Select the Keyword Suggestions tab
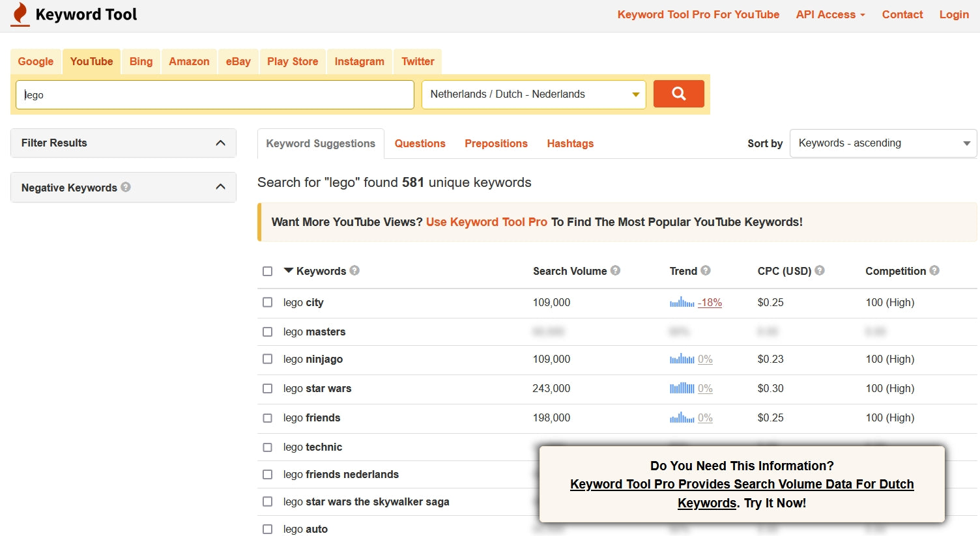 click(321, 143)
